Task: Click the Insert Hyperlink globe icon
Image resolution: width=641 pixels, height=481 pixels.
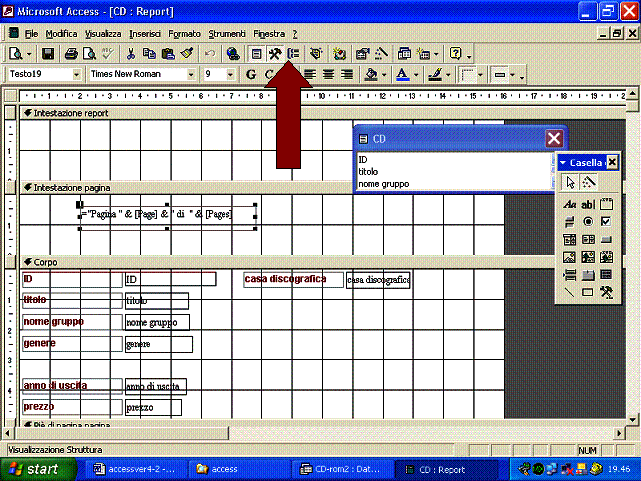Action: tap(233, 54)
